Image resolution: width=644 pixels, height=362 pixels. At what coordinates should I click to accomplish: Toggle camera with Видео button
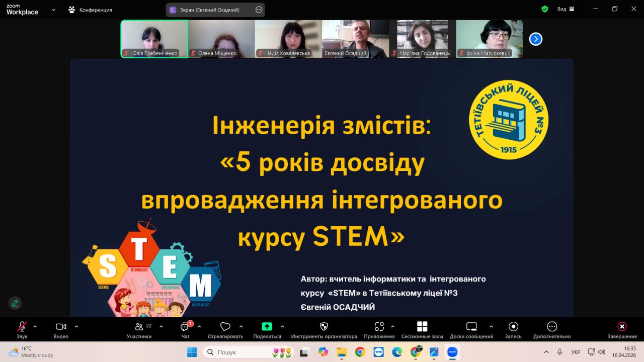61,327
